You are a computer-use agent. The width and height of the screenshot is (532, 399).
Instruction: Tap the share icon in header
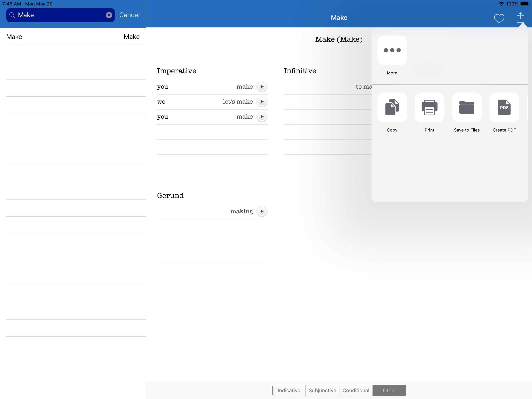[521, 18]
